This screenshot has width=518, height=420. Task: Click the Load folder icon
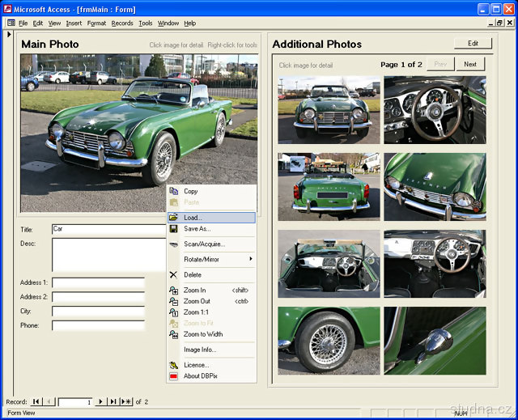click(x=173, y=218)
